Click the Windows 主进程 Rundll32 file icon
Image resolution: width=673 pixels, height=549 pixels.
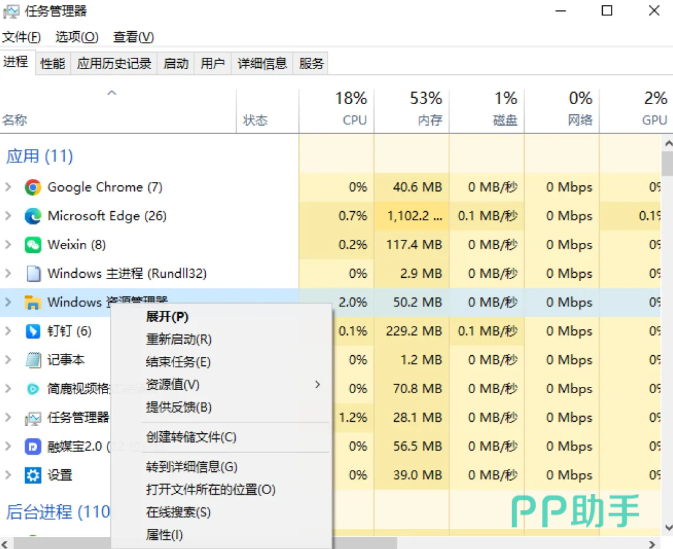click(33, 274)
